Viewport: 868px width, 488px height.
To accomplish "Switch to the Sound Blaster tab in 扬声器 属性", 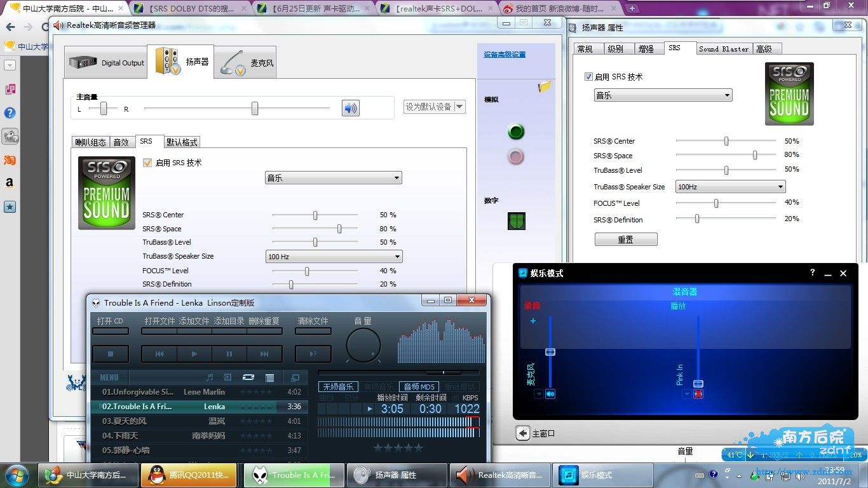I will [x=724, y=49].
